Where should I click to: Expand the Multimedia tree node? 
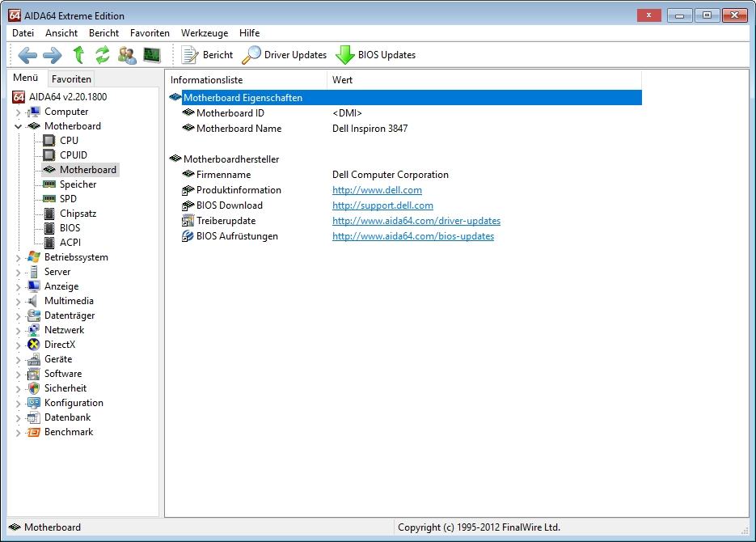(x=19, y=302)
